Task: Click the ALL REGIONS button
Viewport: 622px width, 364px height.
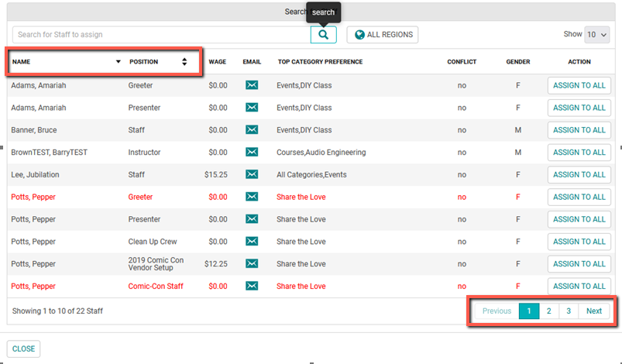Action: coord(383,35)
